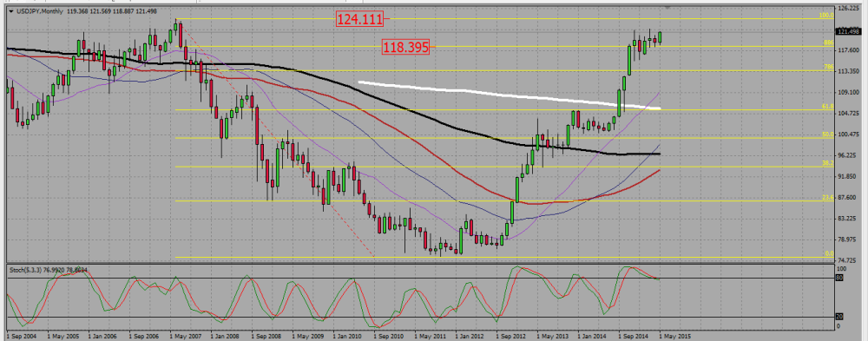868x341 pixels.
Task: Click the 96.225 value on price axis
Action: click(x=848, y=155)
